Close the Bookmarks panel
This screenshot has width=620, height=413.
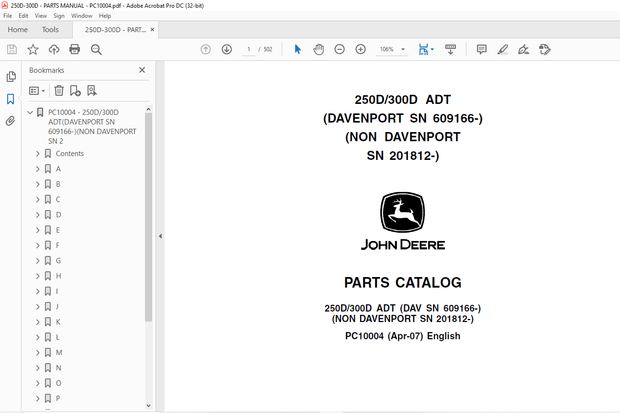142,70
